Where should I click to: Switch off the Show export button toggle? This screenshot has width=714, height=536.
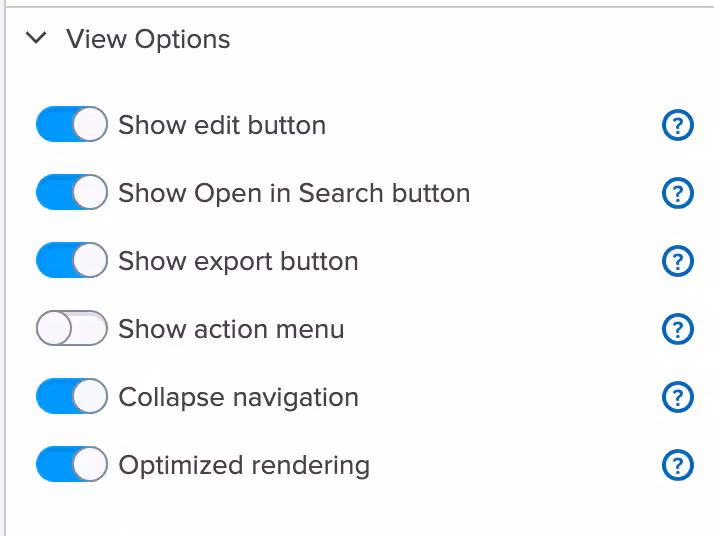[71, 261]
